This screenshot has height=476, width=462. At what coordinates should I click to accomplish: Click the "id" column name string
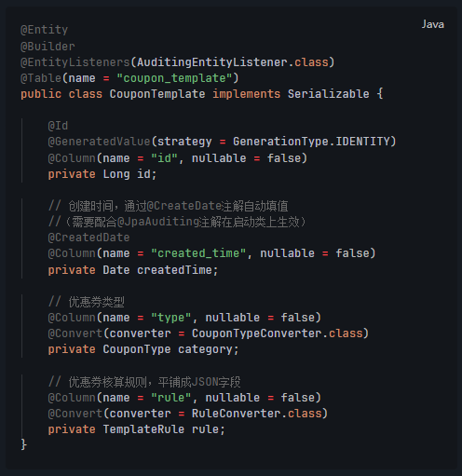click(x=164, y=158)
